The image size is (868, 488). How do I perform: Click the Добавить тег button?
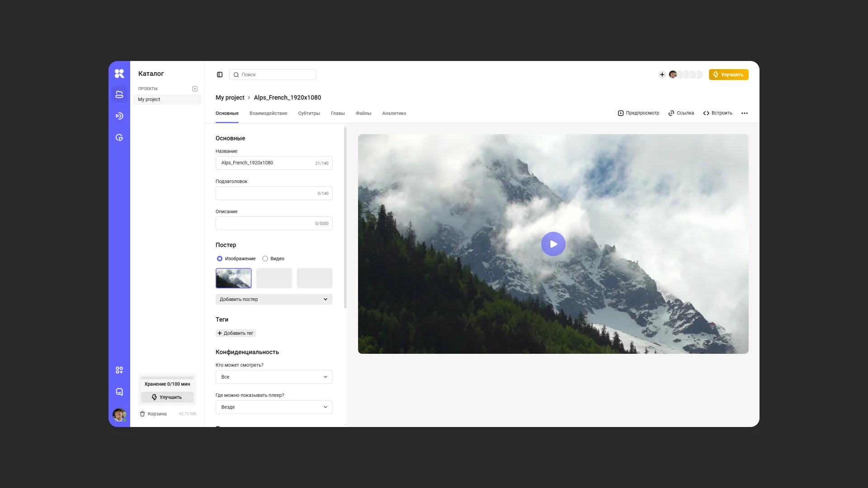click(x=236, y=333)
